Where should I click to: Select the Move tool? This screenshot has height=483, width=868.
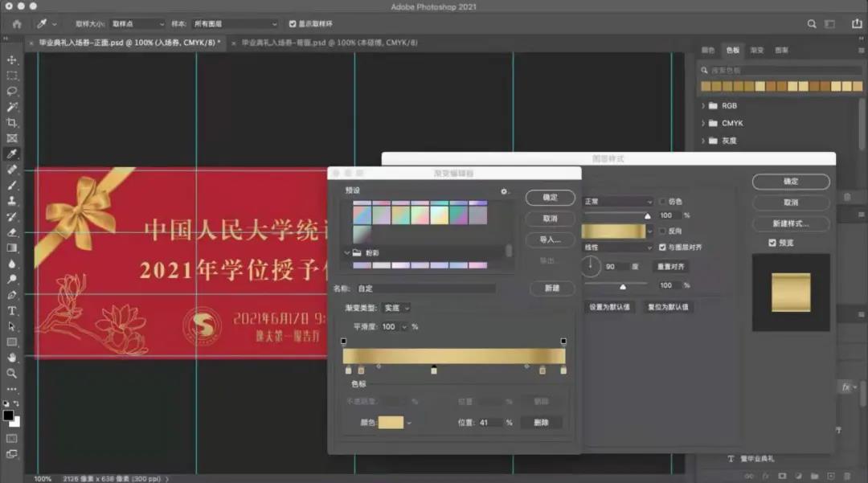(12, 60)
